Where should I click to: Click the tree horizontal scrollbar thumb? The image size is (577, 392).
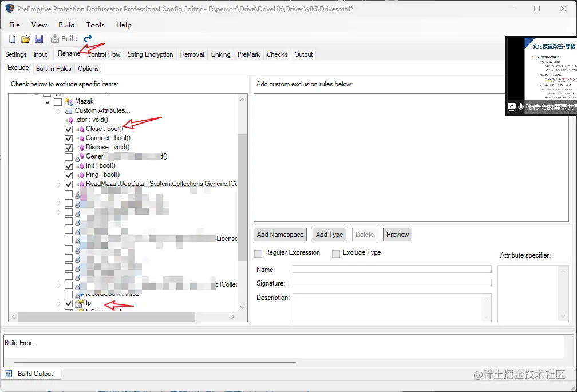tap(106, 316)
